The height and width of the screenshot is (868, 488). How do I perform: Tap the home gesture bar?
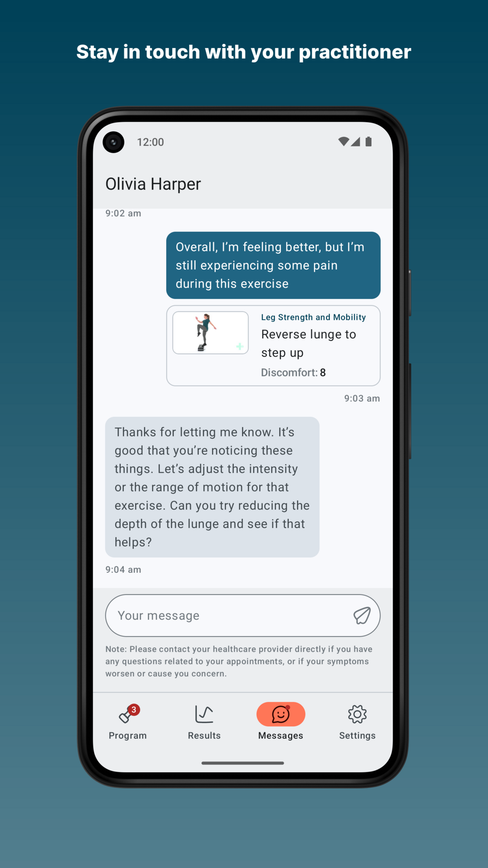tap(243, 763)
